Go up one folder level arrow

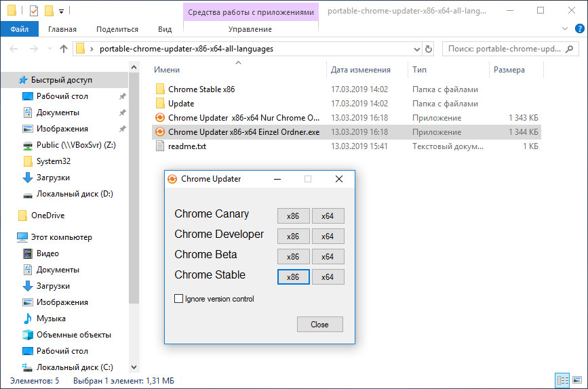point(64,49)
